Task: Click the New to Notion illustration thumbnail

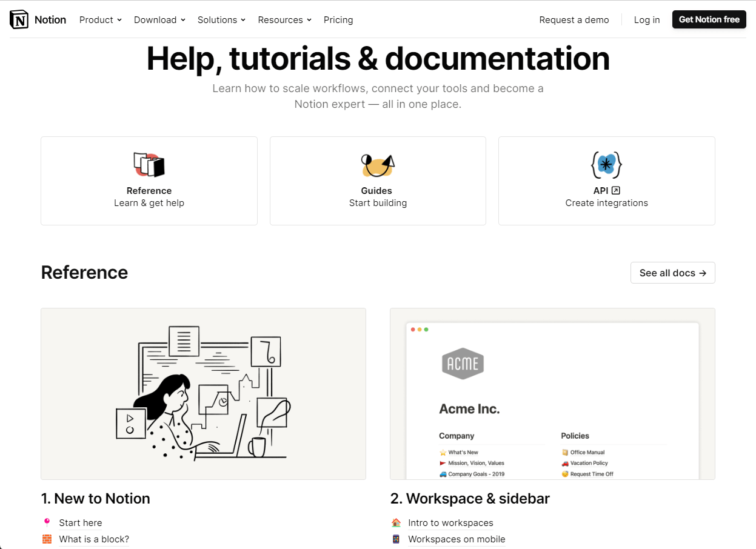Action: [203, 394]
